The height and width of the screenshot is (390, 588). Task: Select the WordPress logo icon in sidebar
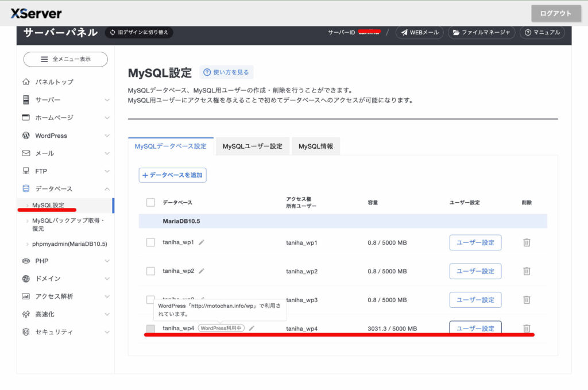pos(26,136)
